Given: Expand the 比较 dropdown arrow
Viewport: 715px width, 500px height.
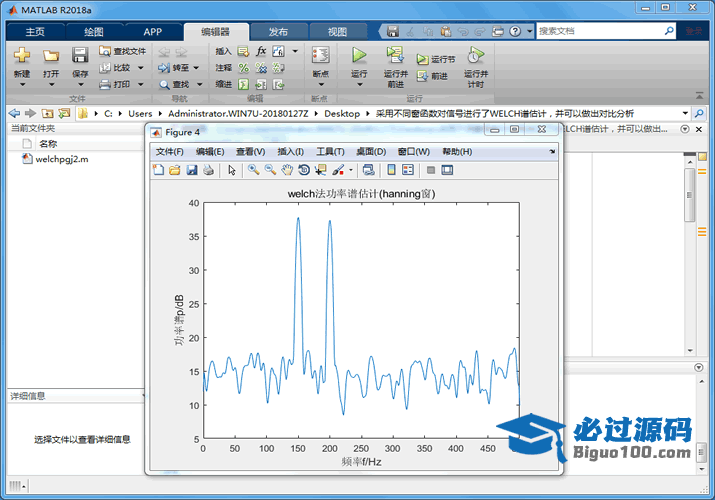Looking at the screenshot, I should click(x=141, y=68).
